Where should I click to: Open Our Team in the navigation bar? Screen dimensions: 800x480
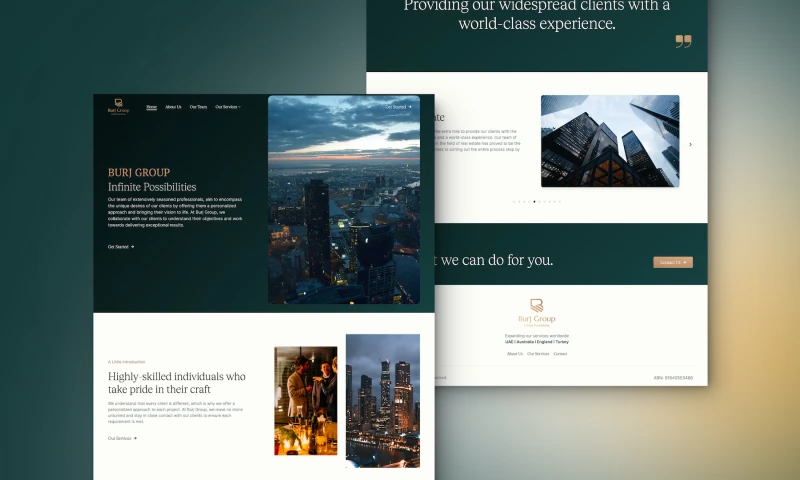(x=198, y=107)
